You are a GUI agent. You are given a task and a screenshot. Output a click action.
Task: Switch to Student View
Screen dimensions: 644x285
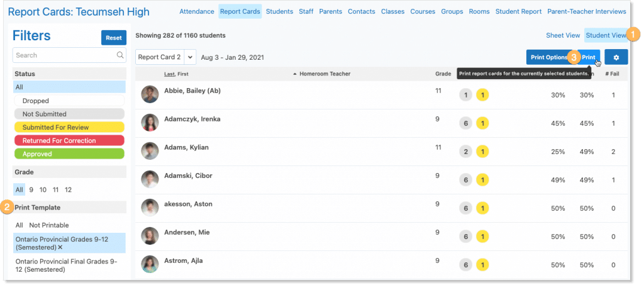pyautogui.click(x=606, y=35)
